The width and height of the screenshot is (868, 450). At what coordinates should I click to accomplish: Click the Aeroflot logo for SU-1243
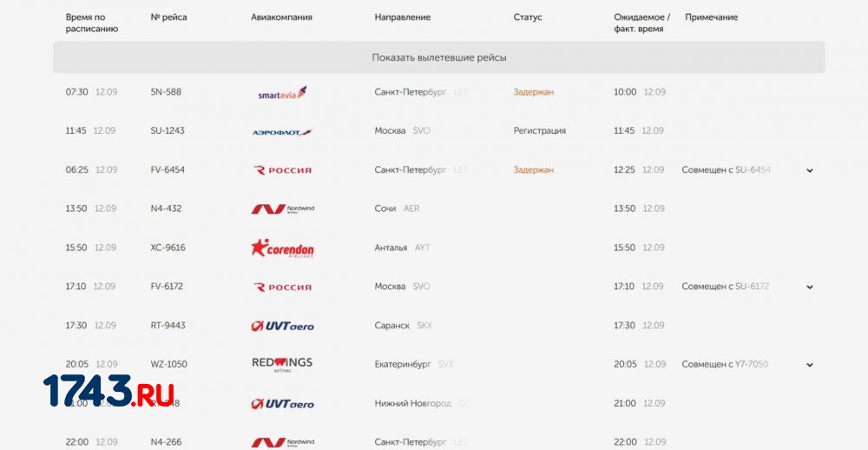(x=282, y=132)
